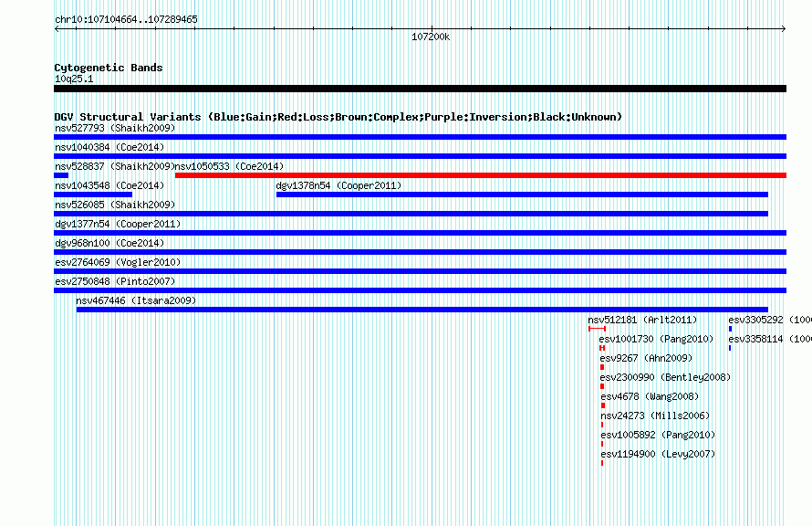Click the dgv1378n54 blue gain bar
The height and width of the screenshot is (526, 812).
(522, 195)
